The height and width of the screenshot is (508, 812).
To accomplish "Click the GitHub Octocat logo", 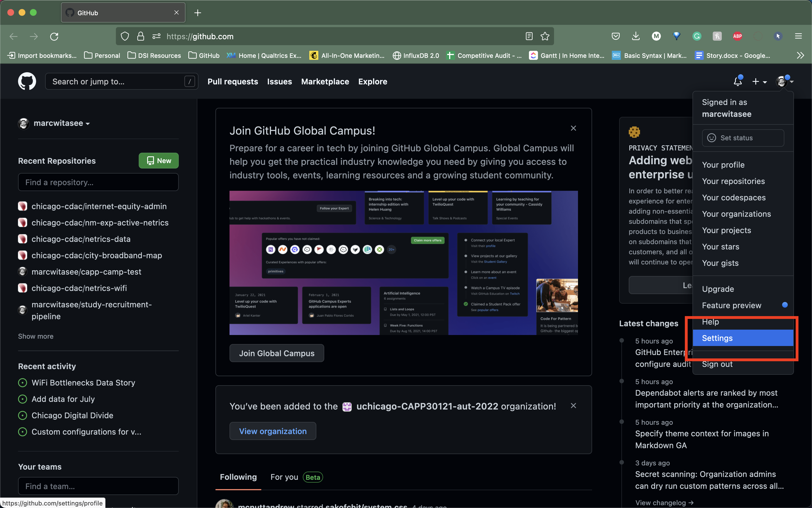I will [27, 81].
